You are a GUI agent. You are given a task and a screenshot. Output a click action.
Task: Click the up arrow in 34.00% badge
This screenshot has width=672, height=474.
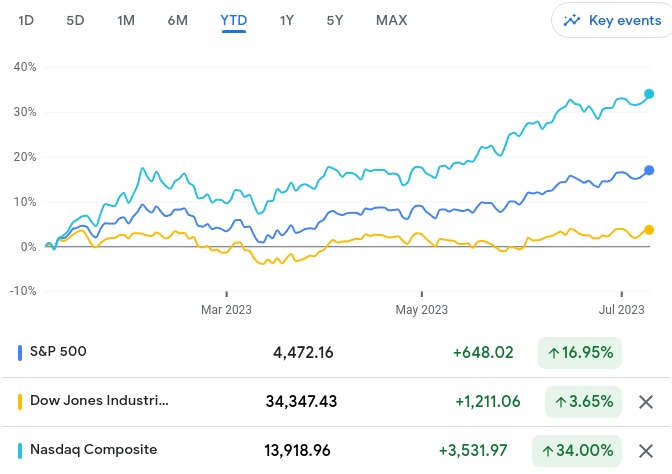click(548, 451)
